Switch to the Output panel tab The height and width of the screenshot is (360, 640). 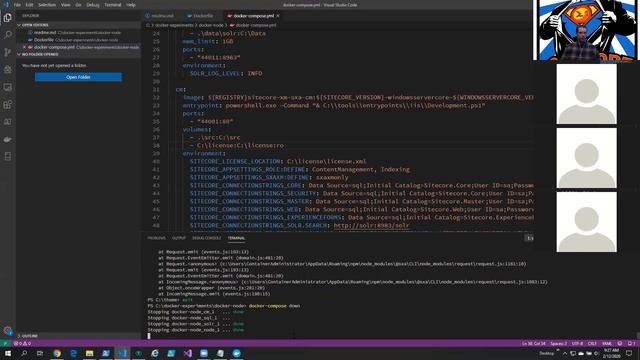[x=179, y=238]
